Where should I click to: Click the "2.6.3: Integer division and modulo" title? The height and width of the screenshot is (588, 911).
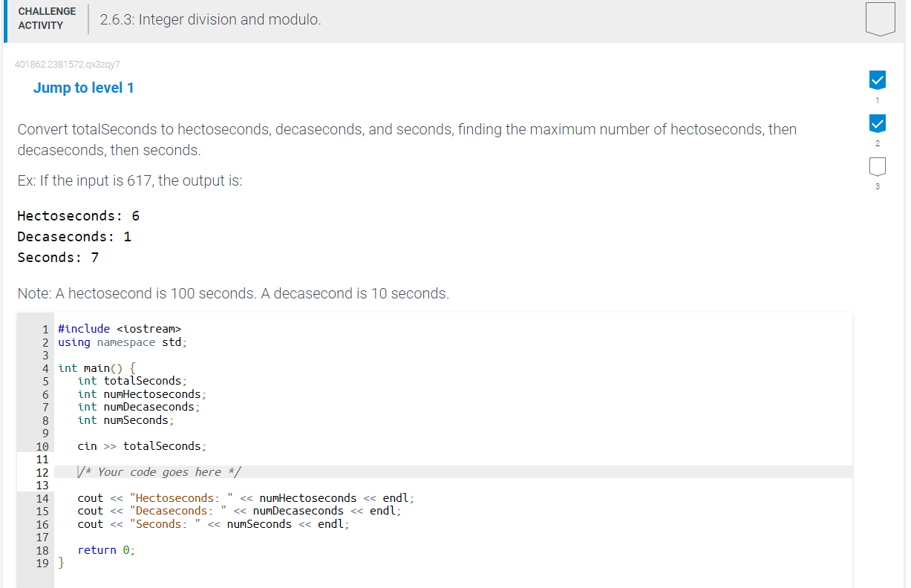[x=210, y=19]
